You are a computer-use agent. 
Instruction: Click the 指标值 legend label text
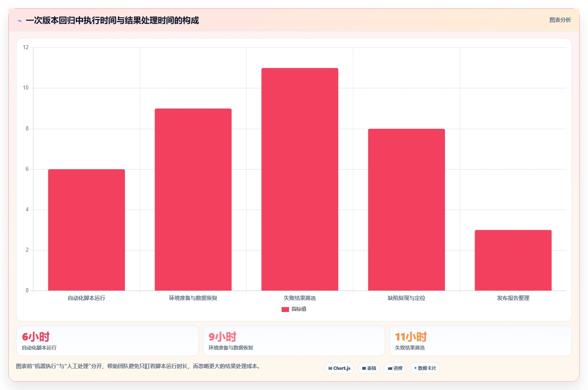[x=299, y=309]
